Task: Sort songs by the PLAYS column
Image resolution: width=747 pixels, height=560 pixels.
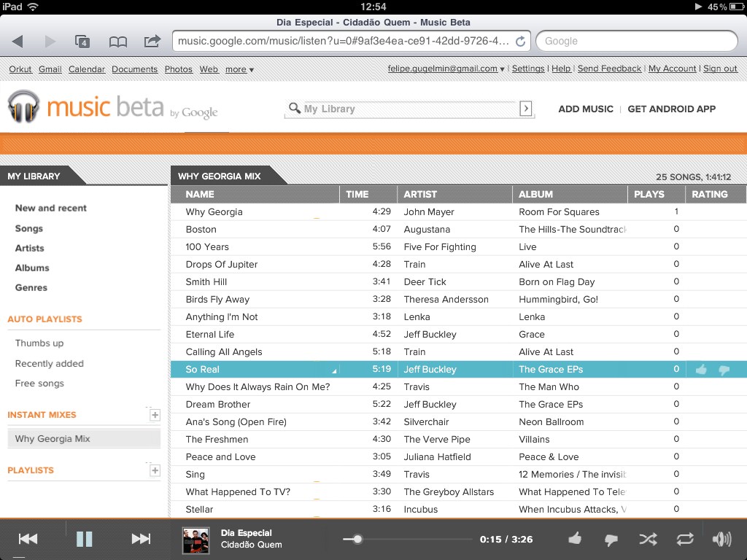Action: coord(656,194)
